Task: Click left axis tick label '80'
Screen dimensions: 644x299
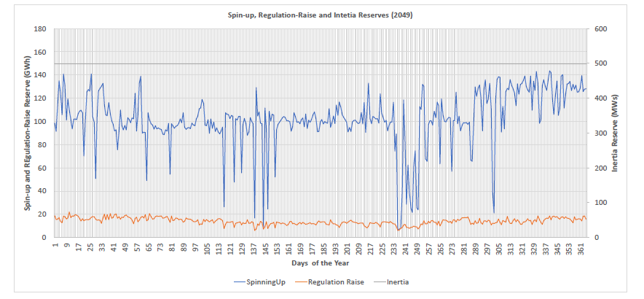Action: pyautogui.click(x=43, y=145)
